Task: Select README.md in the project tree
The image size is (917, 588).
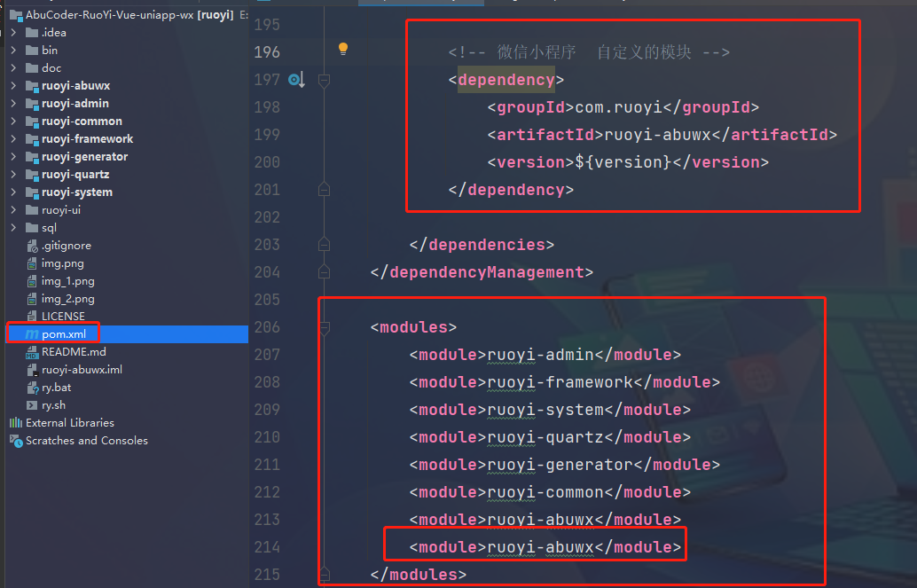Action: coord(74,351)
